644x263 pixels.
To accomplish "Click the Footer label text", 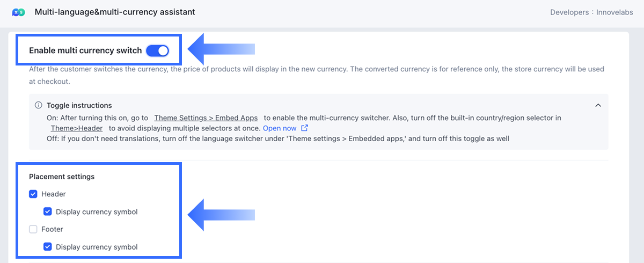I will (x=52, y=229).
